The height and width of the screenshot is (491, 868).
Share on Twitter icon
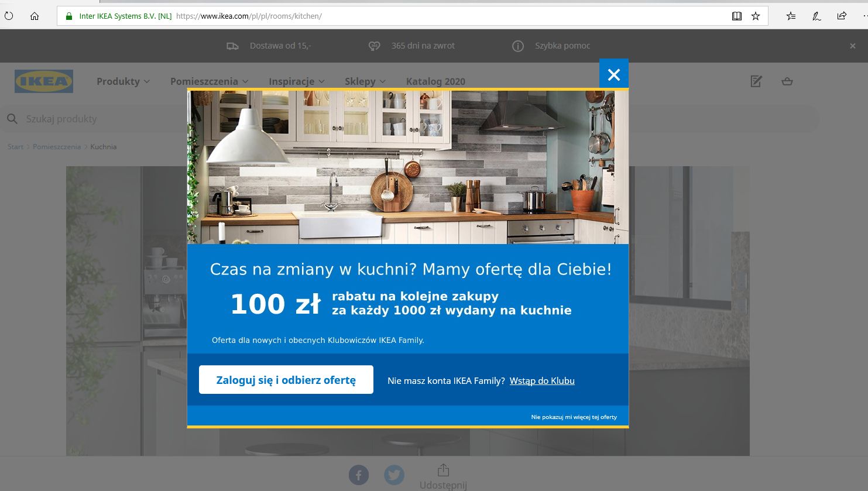coord(394,475)
